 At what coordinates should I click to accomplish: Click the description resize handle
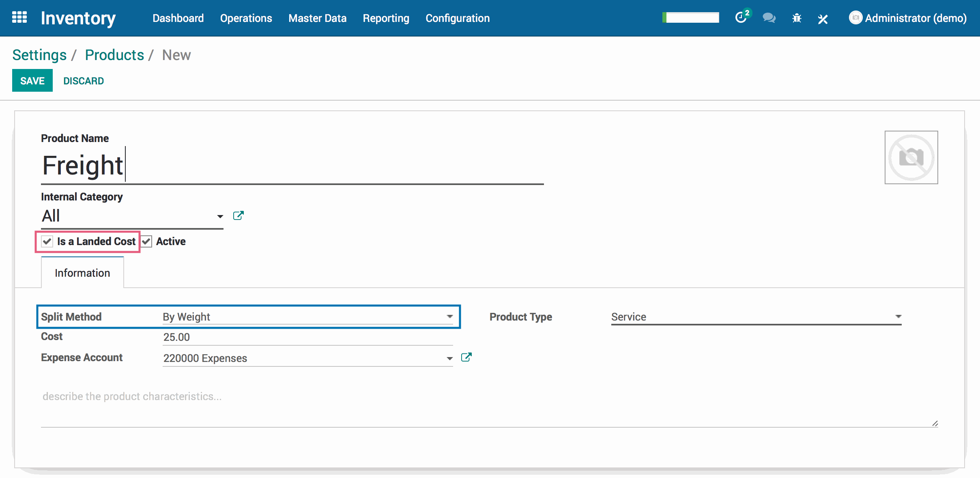(x=935, y=423)
